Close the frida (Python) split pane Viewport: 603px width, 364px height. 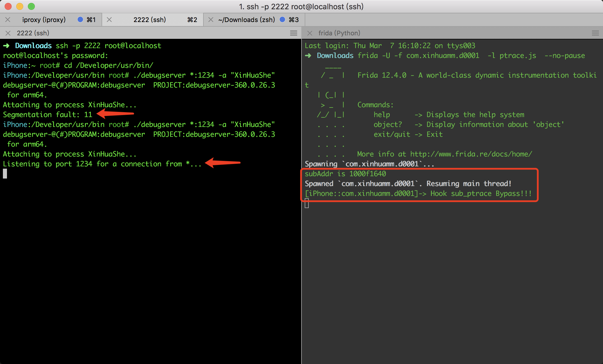[310, 33]
